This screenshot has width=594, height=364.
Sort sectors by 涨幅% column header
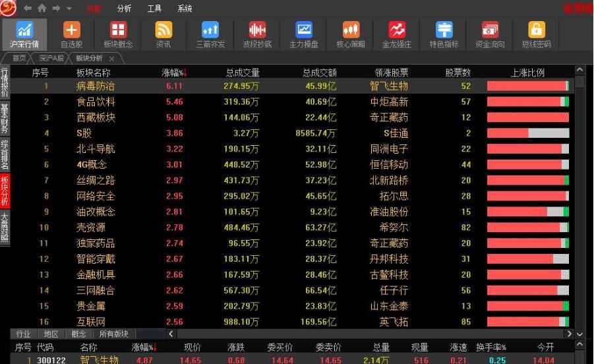[174, 73]
